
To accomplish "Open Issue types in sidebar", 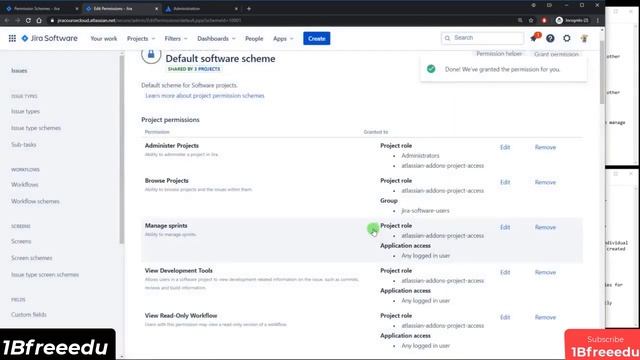I will [25, 111].
